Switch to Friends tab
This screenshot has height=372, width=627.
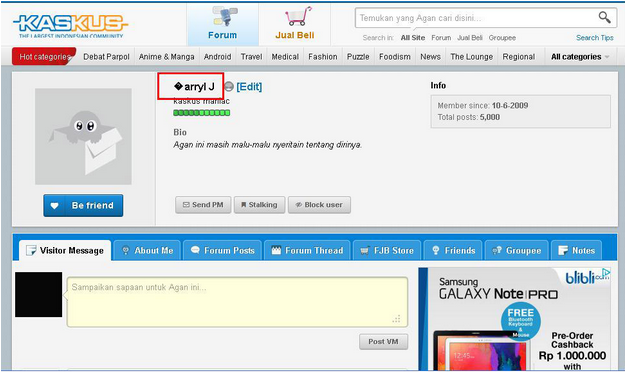coord(453,251)
